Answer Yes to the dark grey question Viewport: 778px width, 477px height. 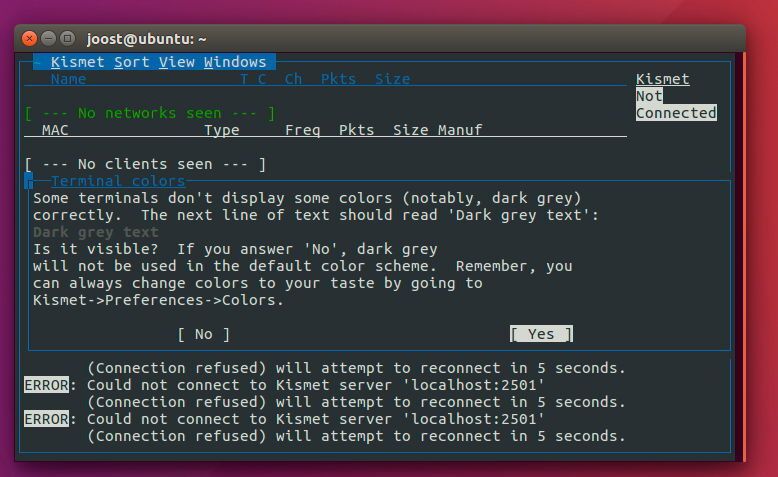point(541,334)
